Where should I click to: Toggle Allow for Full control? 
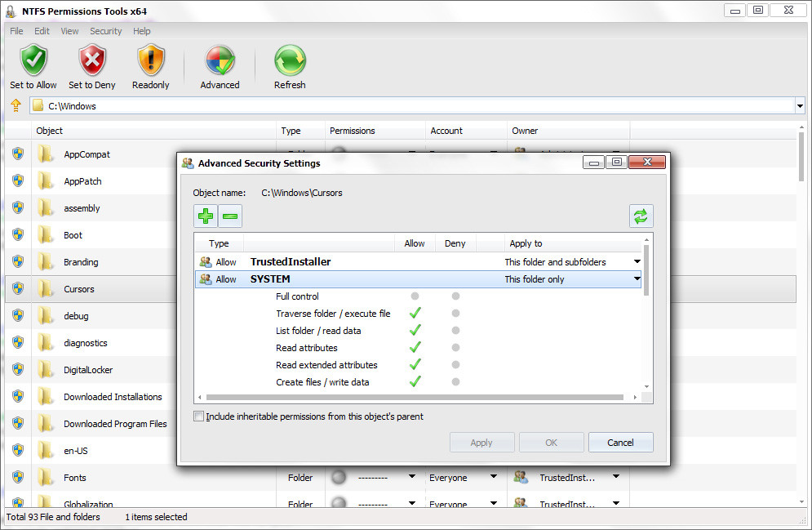415,296
